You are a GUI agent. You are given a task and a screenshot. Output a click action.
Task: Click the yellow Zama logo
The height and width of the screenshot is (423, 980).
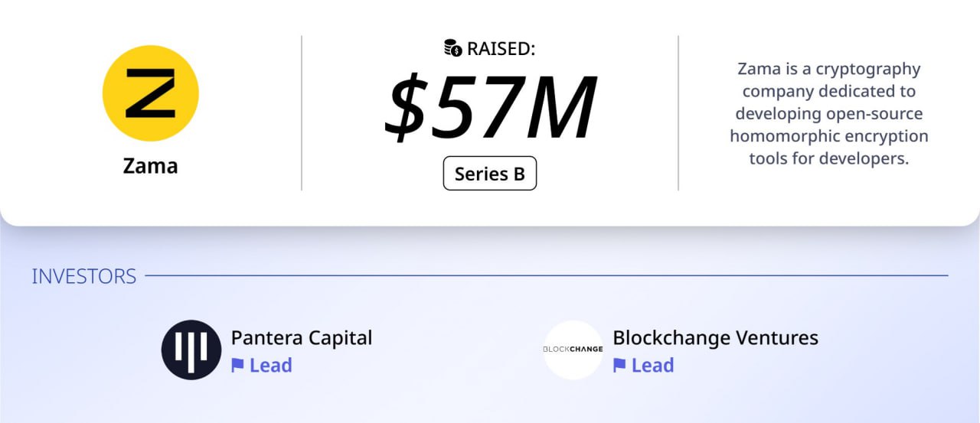click(x=151, y=93)
